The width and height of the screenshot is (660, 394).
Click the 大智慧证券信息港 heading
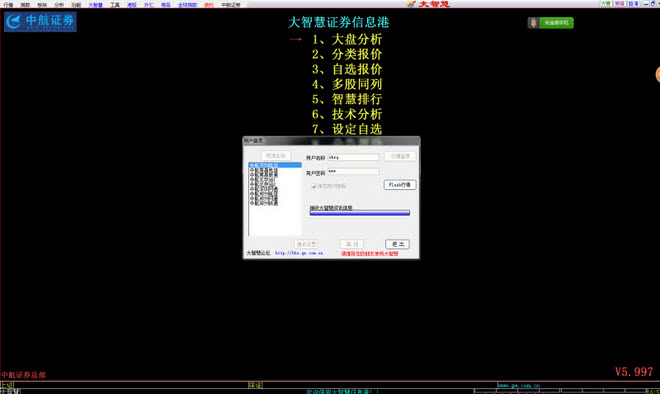tap(338, 22)
